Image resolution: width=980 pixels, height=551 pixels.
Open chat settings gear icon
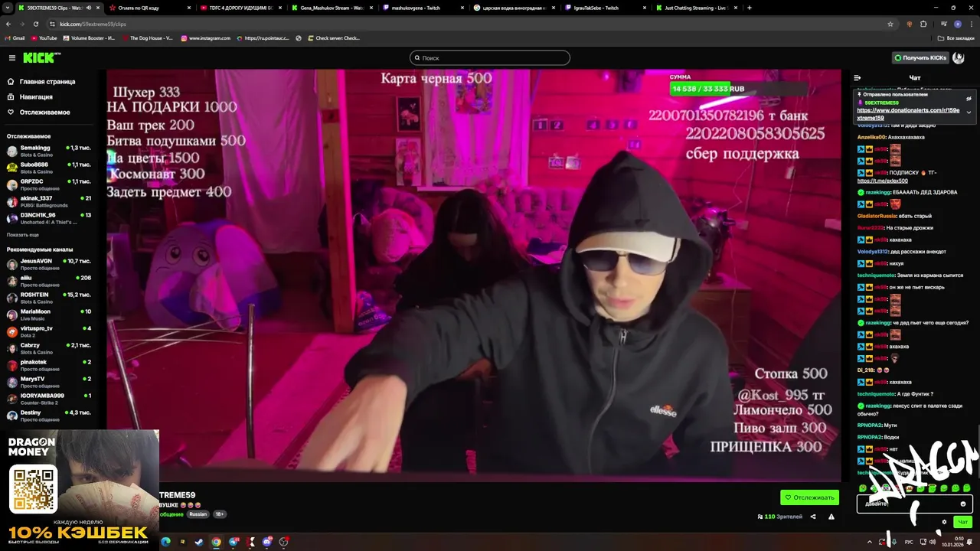click(x=944, y=522)
